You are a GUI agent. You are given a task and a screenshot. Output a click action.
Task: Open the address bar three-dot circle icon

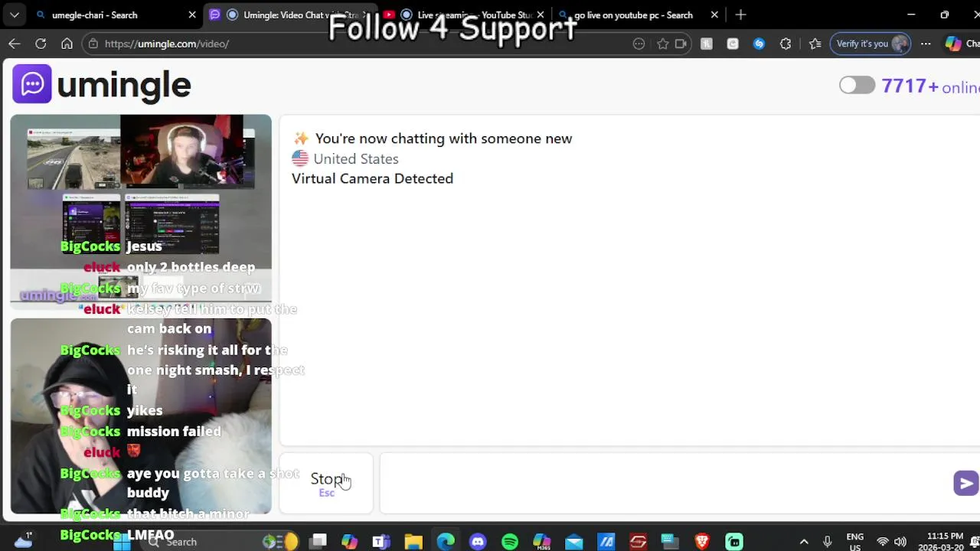pos(639,44)
